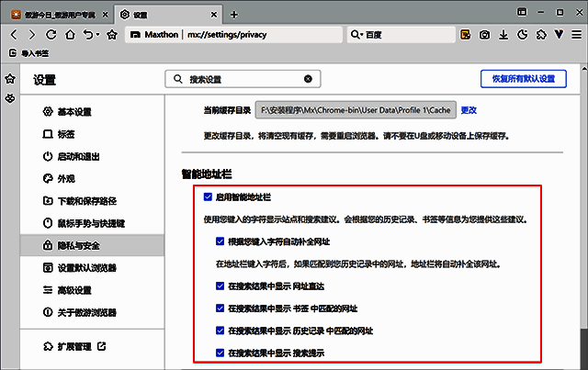Select 基本设置 in settings sidebar
Image resolution: width=588 pixels, height=370 pixels.
pyautogui.click(x=74, y=112)
